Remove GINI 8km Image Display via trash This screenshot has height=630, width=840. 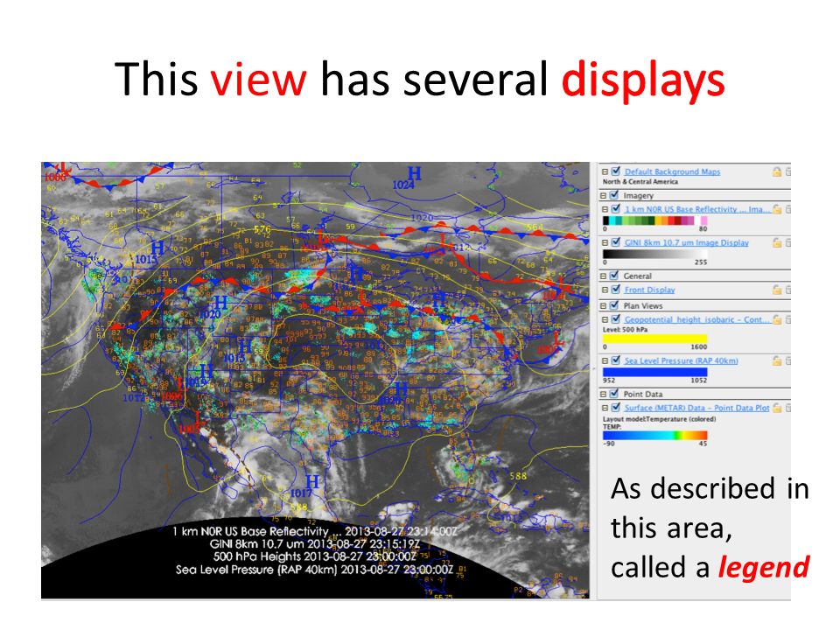click(788, 242)
